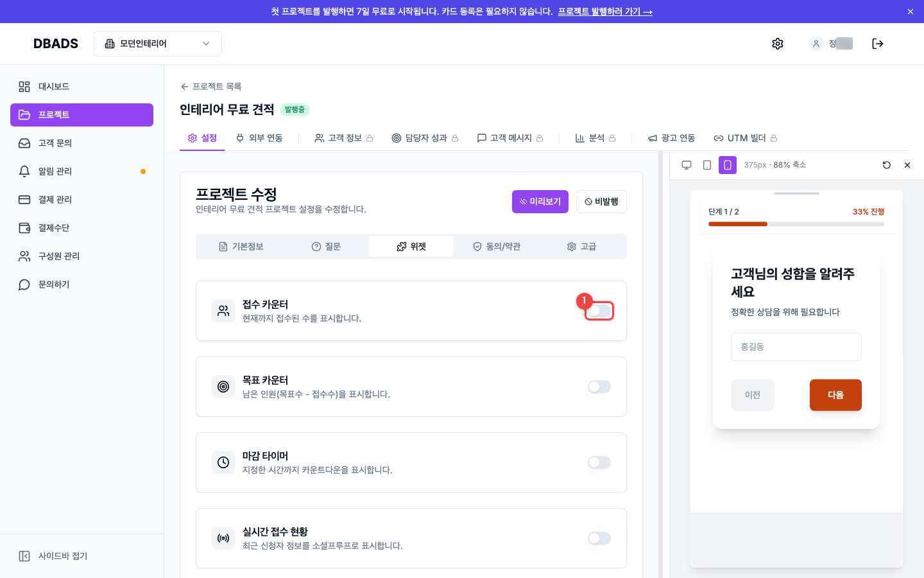Open 문의하기 in the sidebar
Screen dimensions: 924x578
81,285
